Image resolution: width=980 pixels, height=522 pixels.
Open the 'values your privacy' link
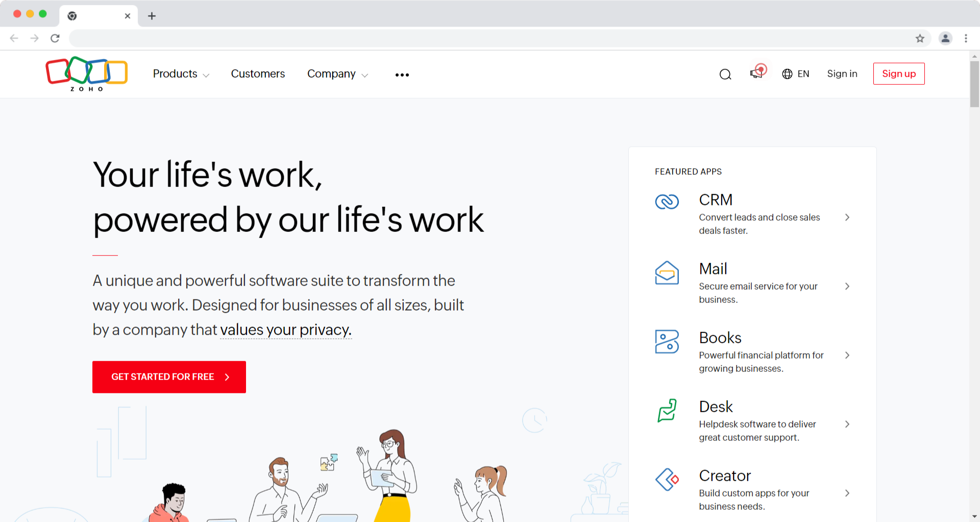286,330
